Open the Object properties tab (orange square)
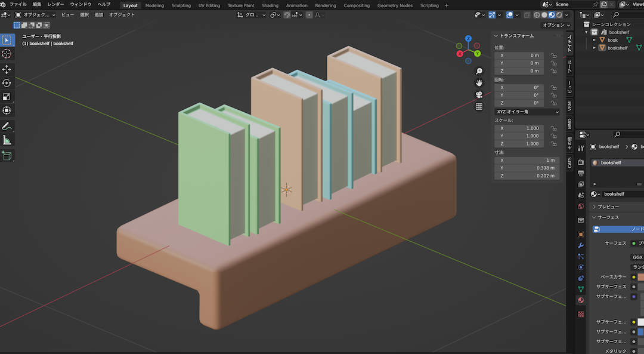Screen dimensions: 644x354 coord(581,235)
